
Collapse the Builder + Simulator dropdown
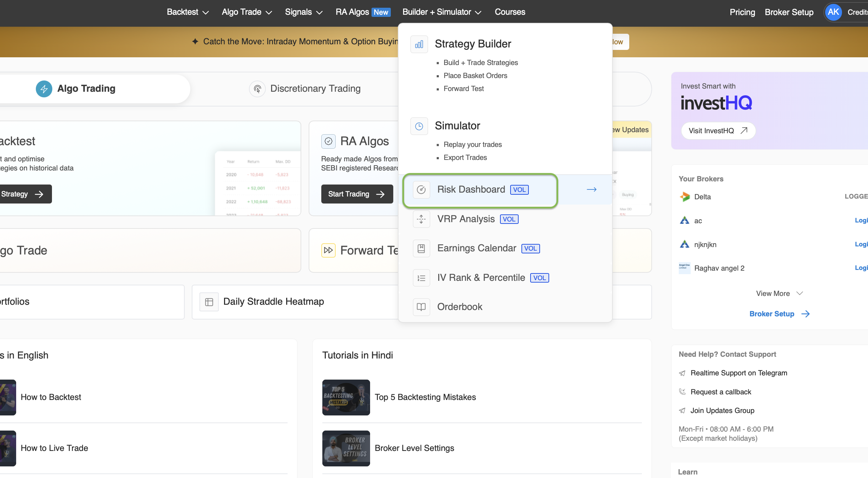pyautogui.click(x=441, y=12)
